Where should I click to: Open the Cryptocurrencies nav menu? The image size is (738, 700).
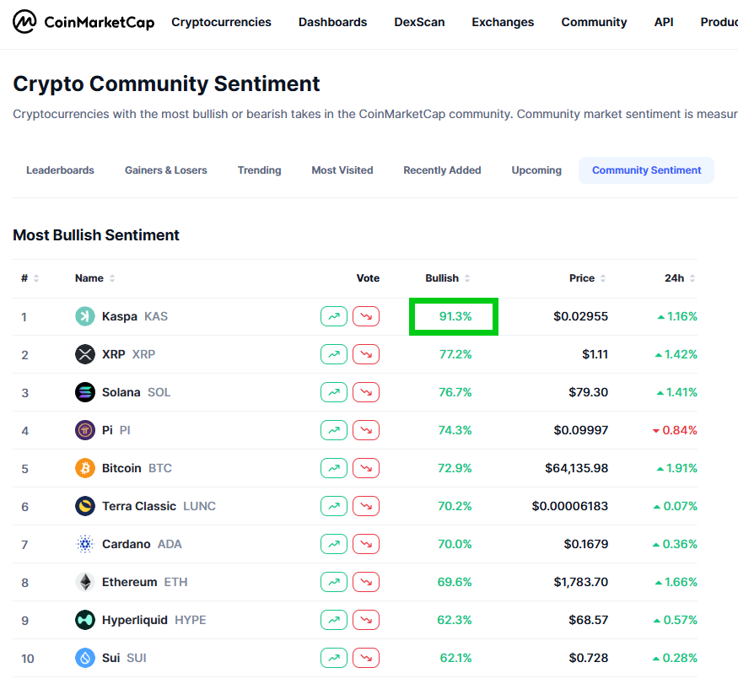[221, 22]
